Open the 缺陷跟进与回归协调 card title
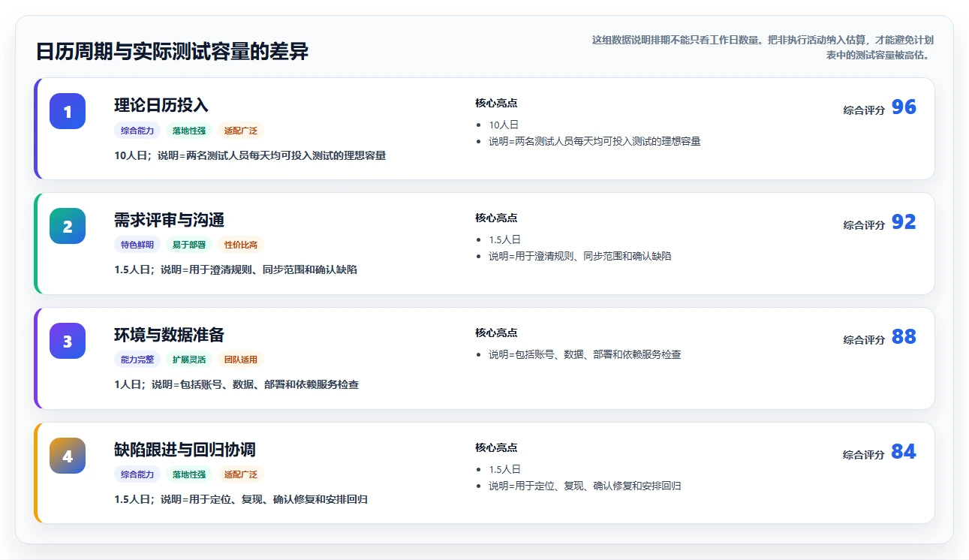969x560 pixels. 185,450
